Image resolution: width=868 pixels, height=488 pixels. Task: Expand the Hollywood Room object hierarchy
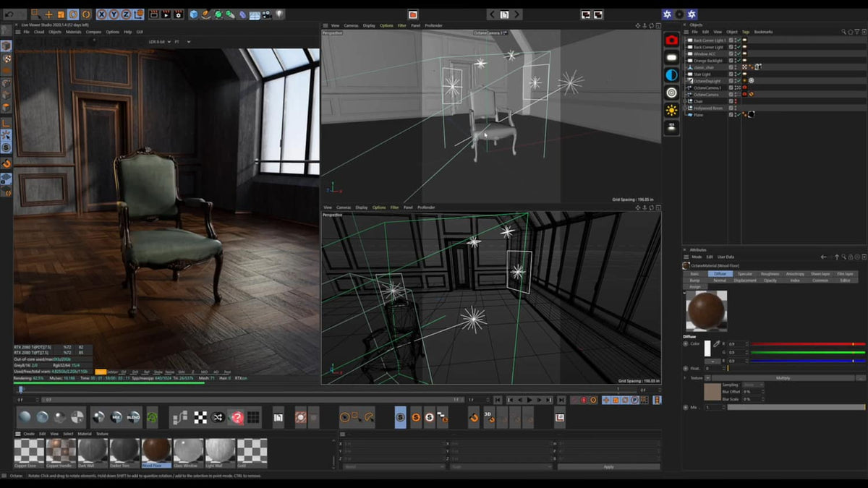[685, 108]
